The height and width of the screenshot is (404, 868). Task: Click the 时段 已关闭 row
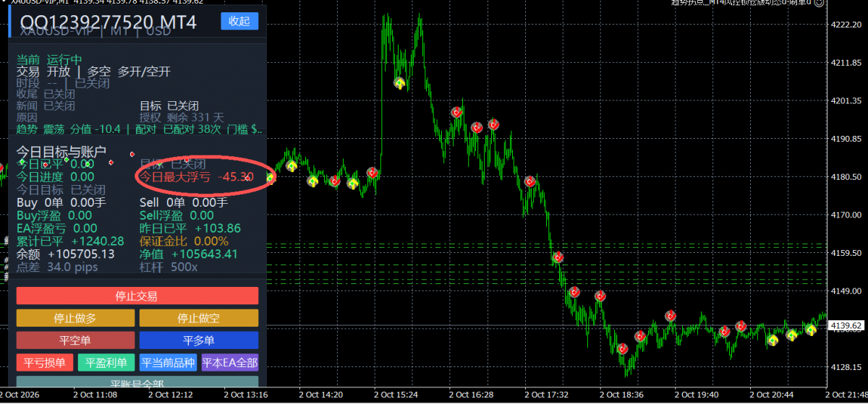pos(63,83)
